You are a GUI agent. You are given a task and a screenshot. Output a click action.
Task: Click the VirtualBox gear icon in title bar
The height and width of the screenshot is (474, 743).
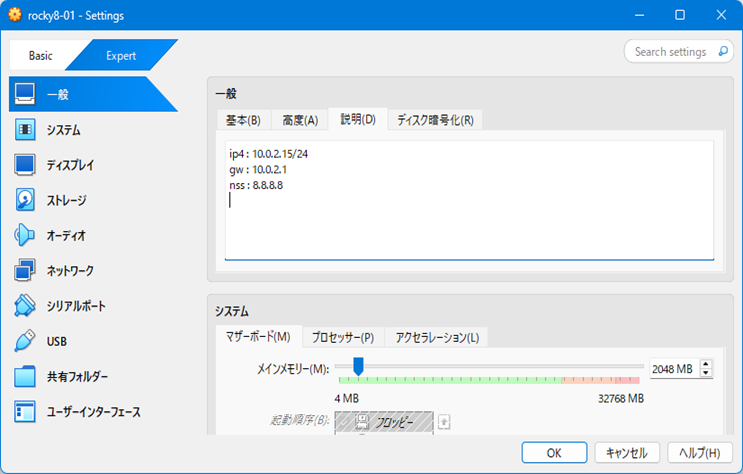(15, 15)
